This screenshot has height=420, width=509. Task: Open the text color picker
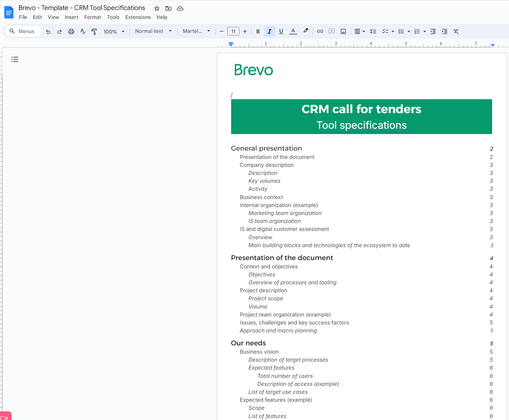pyautogui.click(x=293, y=32)
